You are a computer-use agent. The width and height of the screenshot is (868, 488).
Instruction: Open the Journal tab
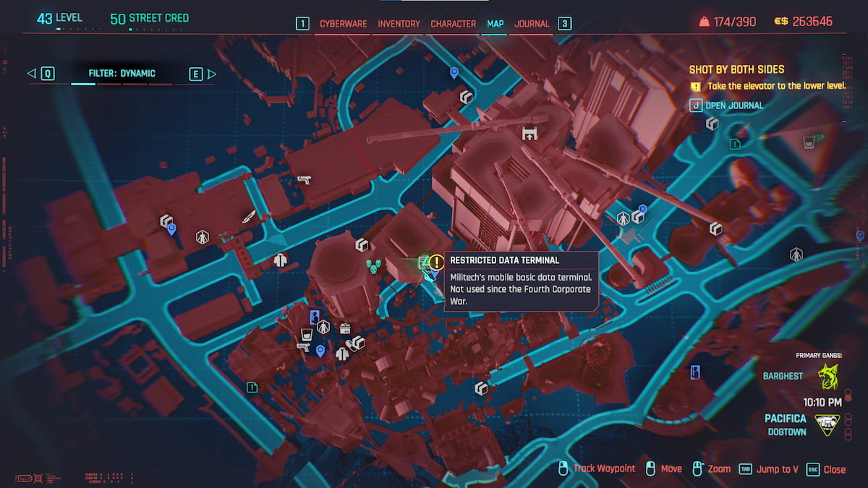pos(531,23)
